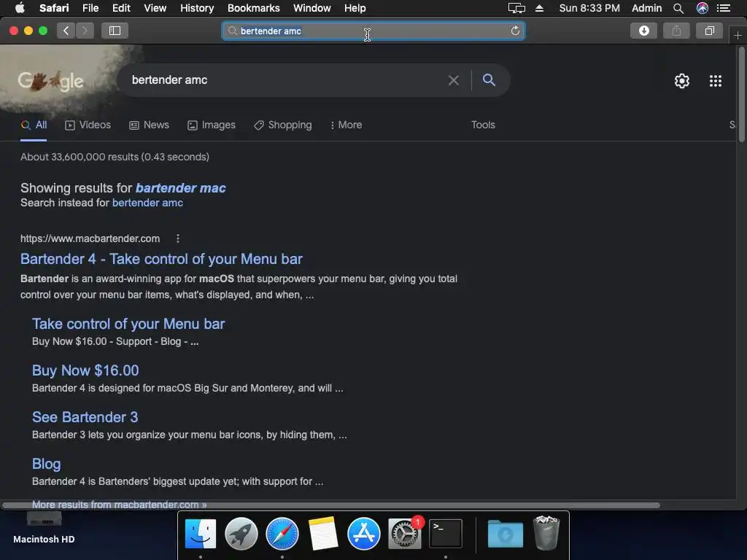Open 'See Bartender 3' sitelink
This screenshot has height=560, width=747.
85,418
